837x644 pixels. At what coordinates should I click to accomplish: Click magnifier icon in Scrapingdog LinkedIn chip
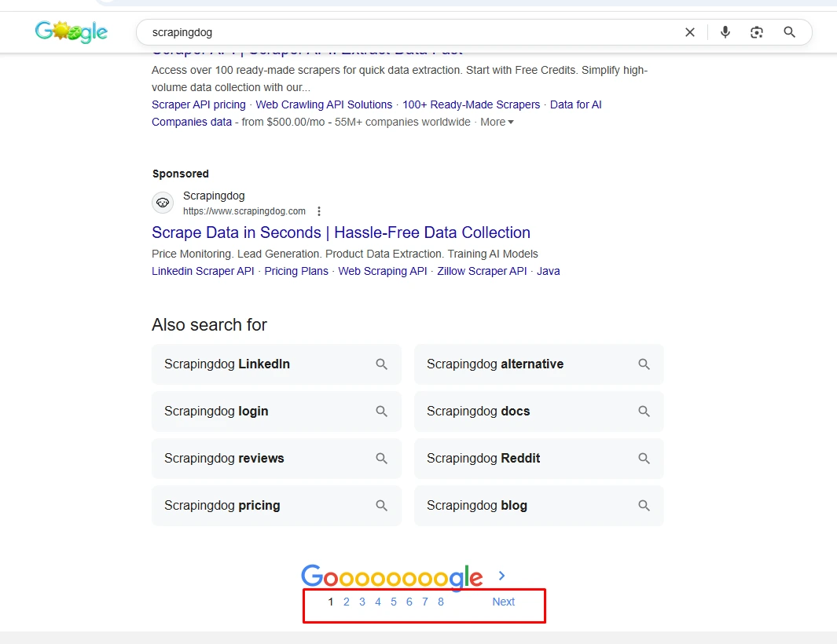click(381, 364)
